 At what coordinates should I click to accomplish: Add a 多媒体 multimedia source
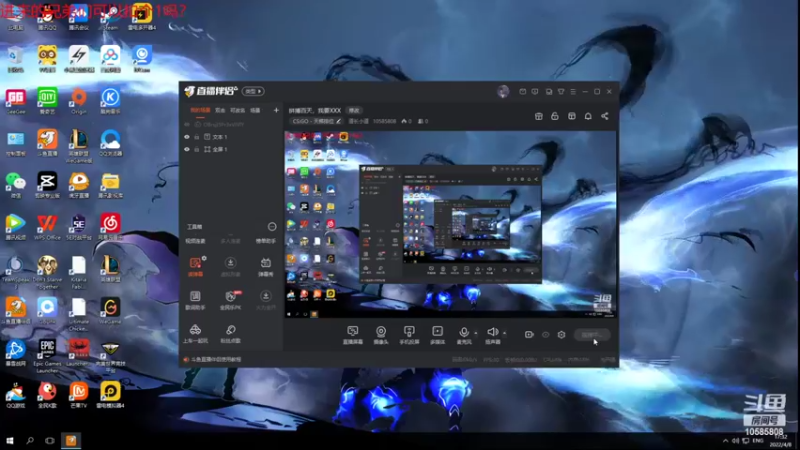(437, 335)
